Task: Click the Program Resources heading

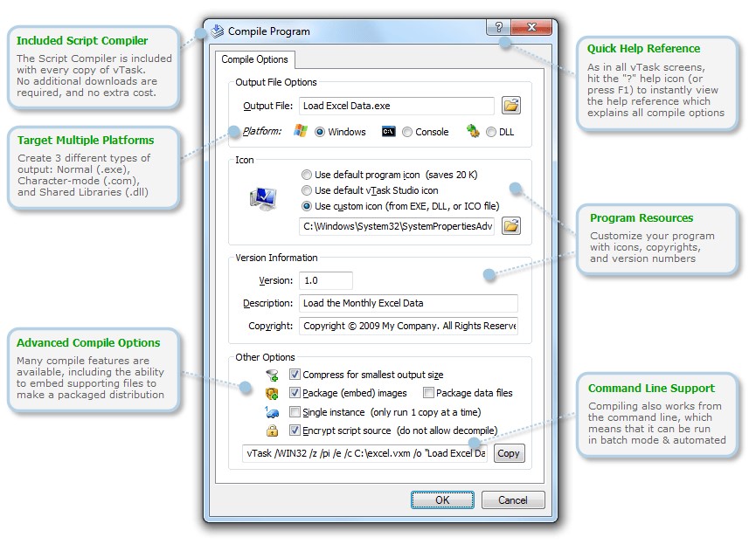Action: pos(642,218)
